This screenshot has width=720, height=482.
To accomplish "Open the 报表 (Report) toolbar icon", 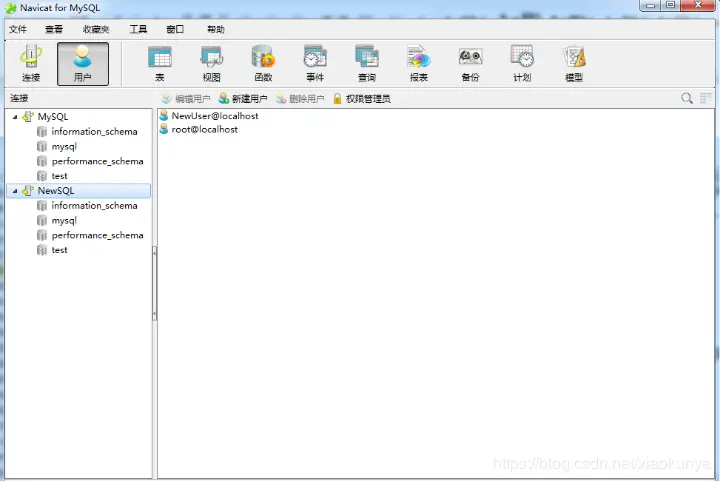I will tap(419, 63).
